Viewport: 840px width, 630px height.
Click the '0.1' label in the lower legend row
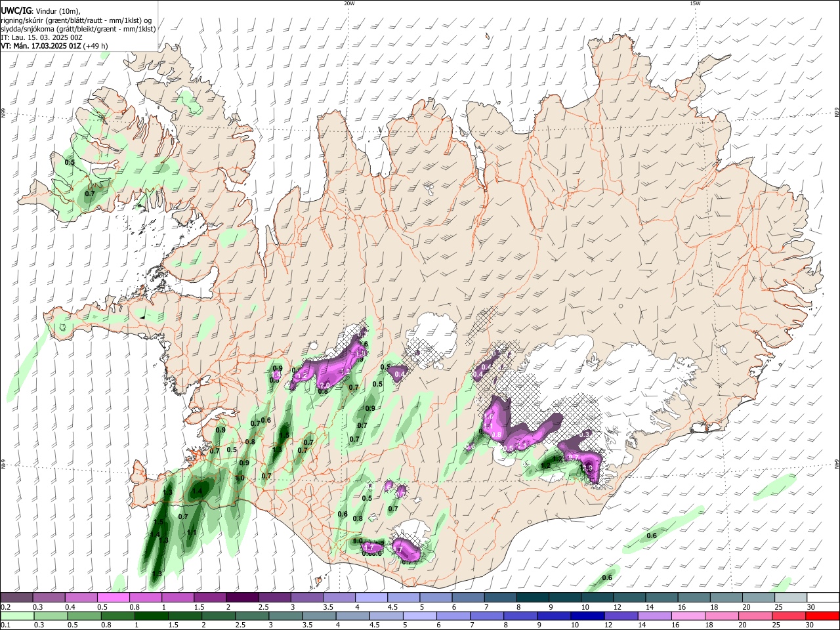click(5, 625)
